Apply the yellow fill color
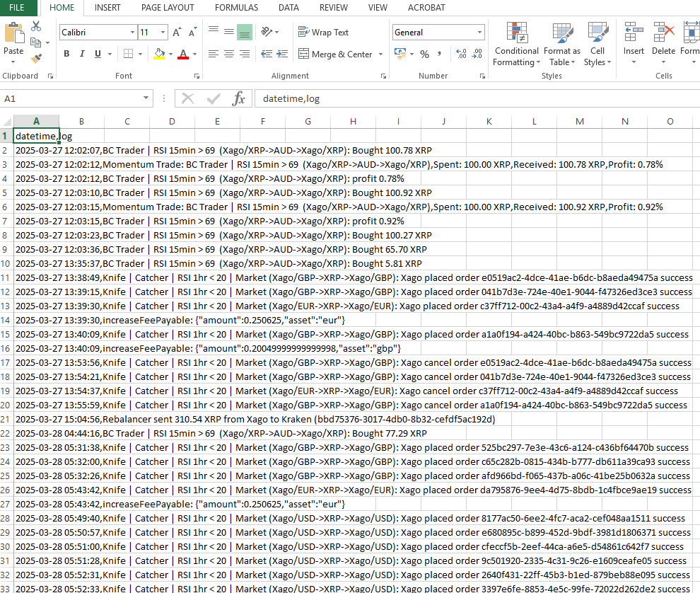 point(159,54)
